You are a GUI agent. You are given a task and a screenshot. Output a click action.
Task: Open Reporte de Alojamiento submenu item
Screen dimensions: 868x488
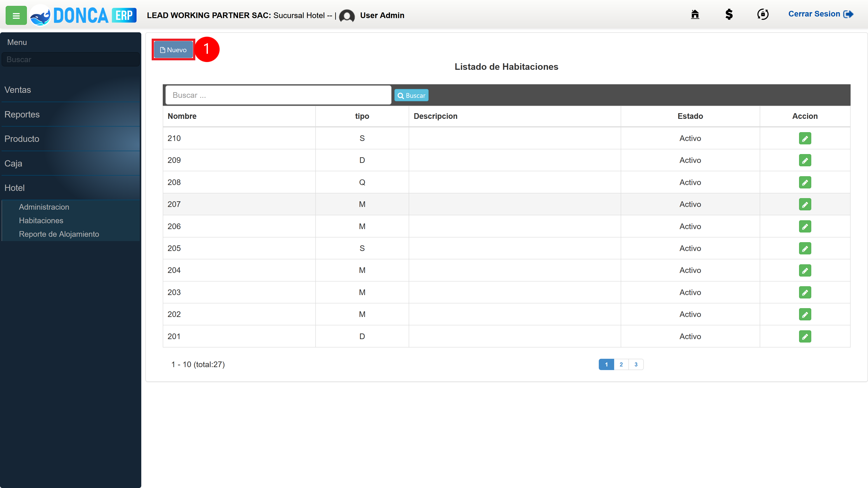(x=59, y=234)
